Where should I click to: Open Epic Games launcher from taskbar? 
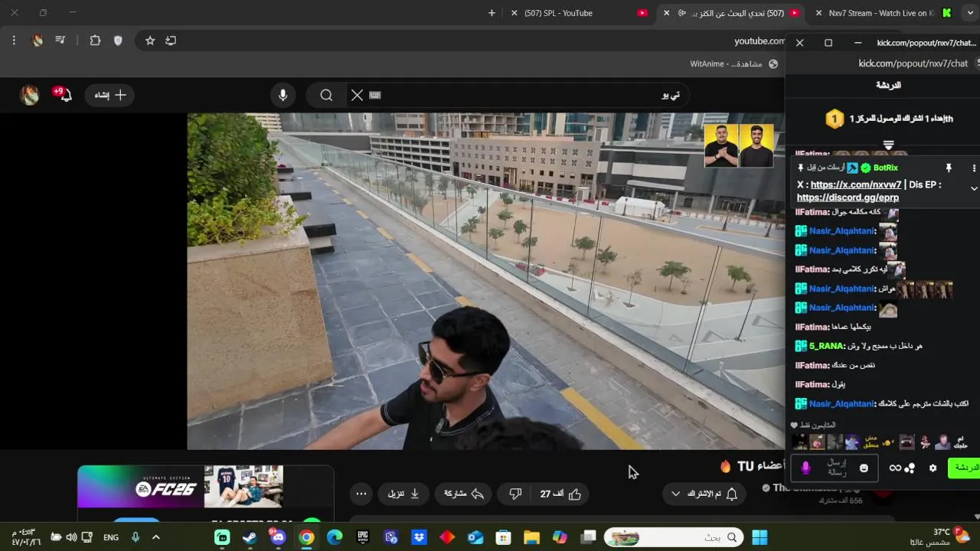pos(363,537)
